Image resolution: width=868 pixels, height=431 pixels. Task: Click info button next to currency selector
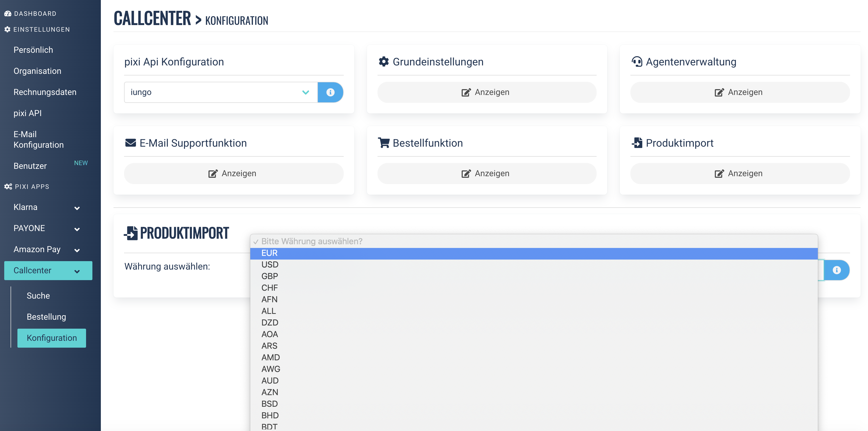(x=837, y=270)
